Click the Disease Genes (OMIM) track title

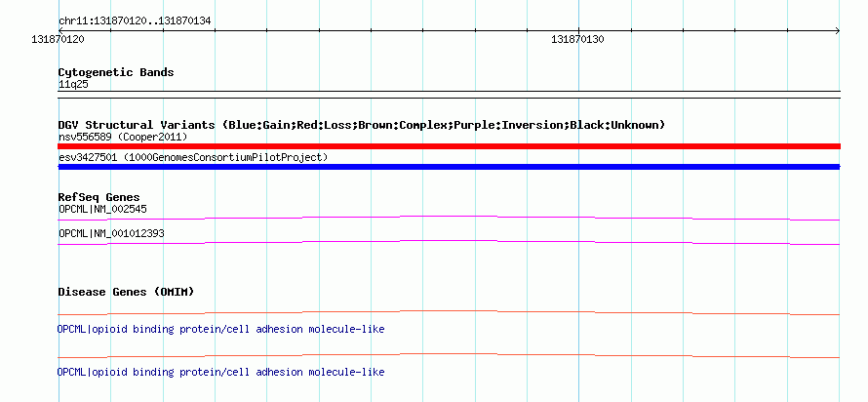click(x=126, y=292)
